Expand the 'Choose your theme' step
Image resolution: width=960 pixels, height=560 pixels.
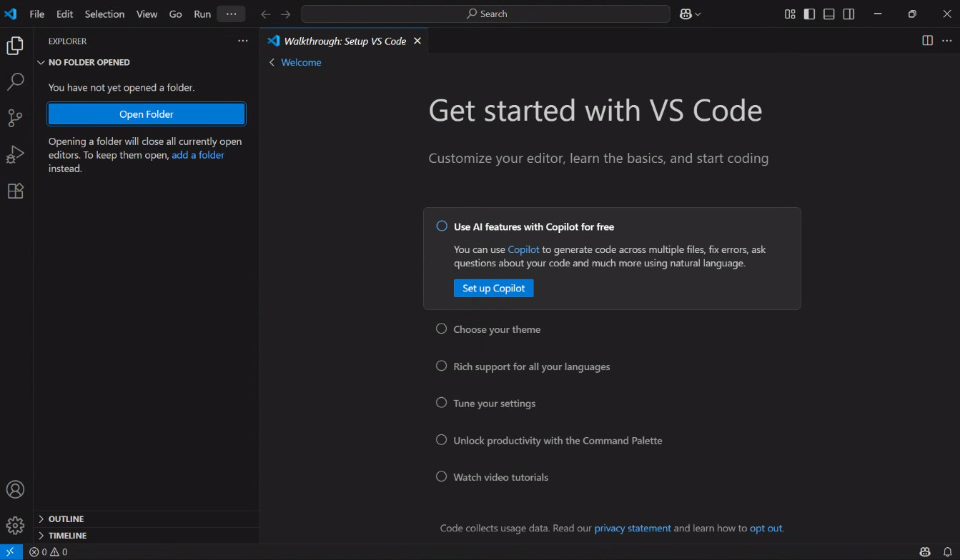click(497, 329)
